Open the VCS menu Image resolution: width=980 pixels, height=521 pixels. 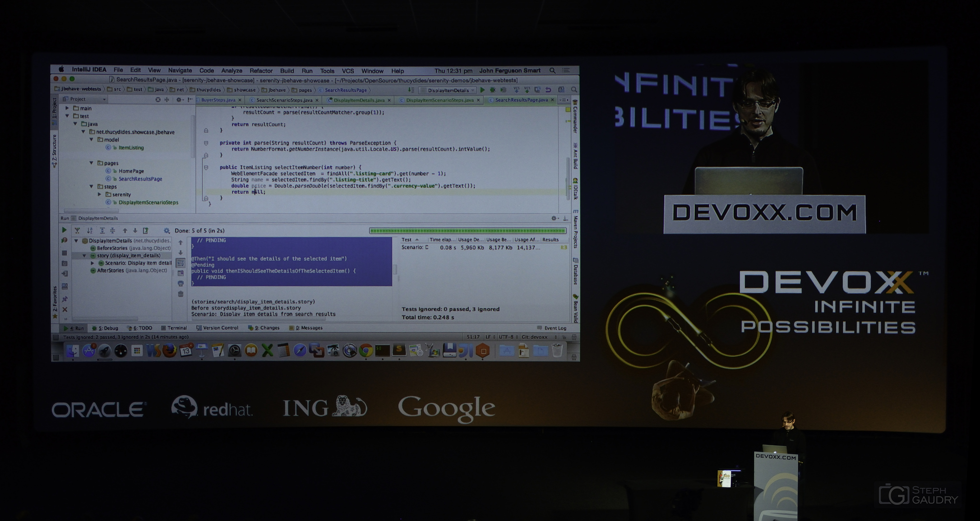point(348,70)
